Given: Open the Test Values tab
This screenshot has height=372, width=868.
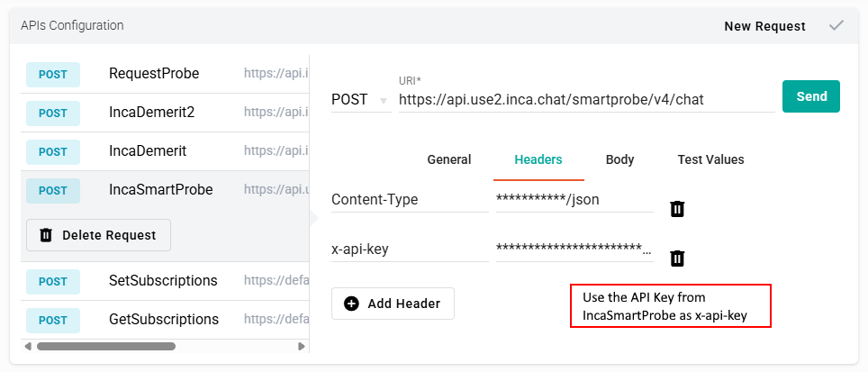Looking at the screenshot, I should point(710,159).
